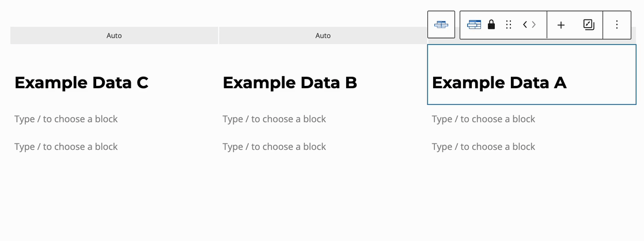644x241 pixels.
Task: Click first empty block under Example Data A
Action: (x=484, y=119)
